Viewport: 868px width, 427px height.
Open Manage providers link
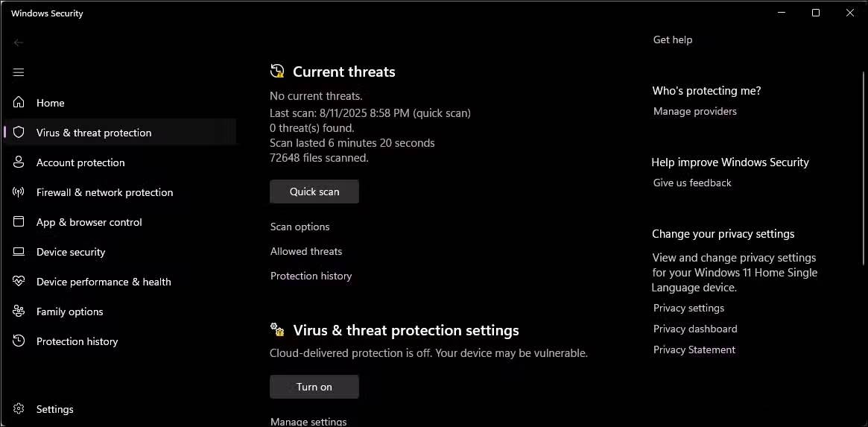(x=694, y=111)
